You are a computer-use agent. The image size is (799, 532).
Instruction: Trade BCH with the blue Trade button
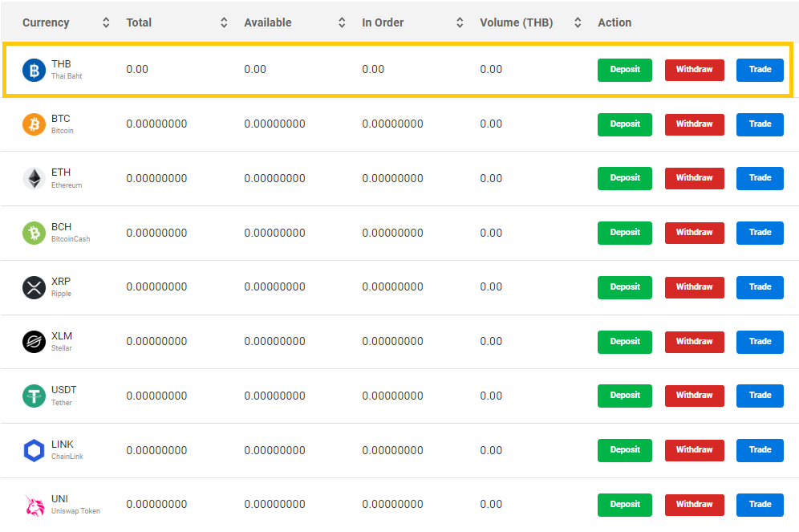point(760,233)
